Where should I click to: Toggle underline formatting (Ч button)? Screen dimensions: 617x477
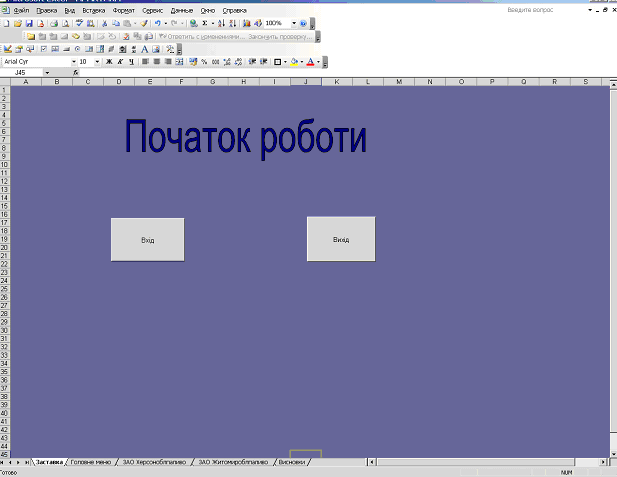pos(131,61)
